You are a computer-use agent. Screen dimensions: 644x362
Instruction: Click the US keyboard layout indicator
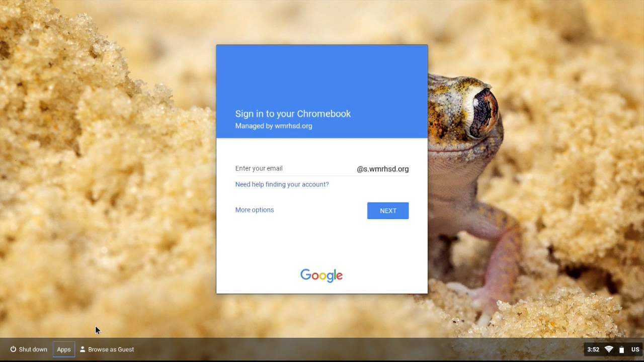click(x=635, y=349)
